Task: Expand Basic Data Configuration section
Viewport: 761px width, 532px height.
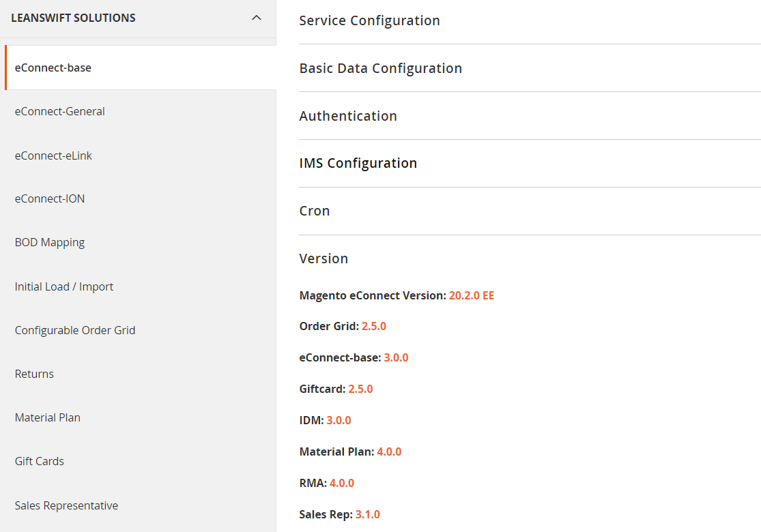Action: (380, 68)
